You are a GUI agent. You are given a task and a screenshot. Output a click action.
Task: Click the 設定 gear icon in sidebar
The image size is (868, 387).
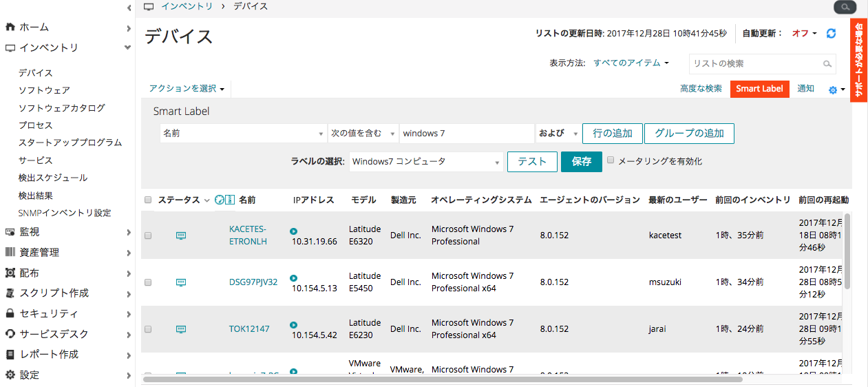[10, 375]
